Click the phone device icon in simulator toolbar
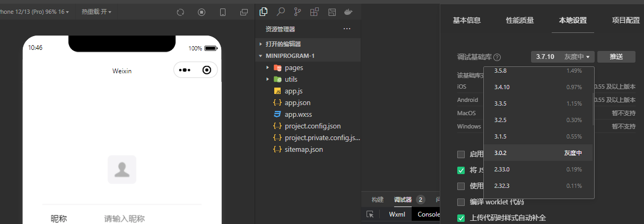 coord(223,12)
